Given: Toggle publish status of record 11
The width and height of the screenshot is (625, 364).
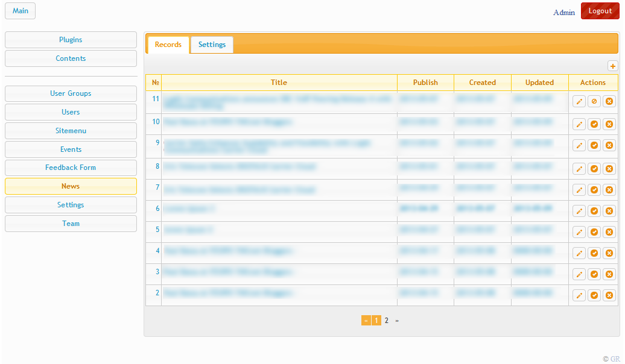Looking at the screenshot, I should (x=594, y=101).
